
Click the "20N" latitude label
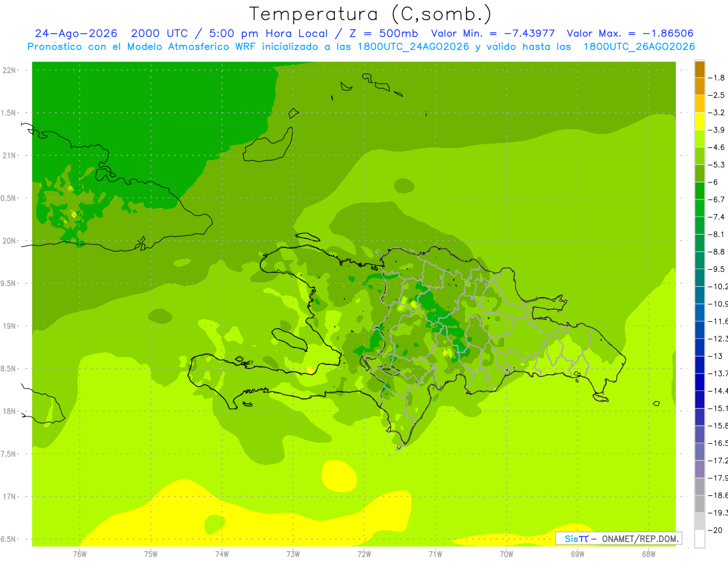10,241
